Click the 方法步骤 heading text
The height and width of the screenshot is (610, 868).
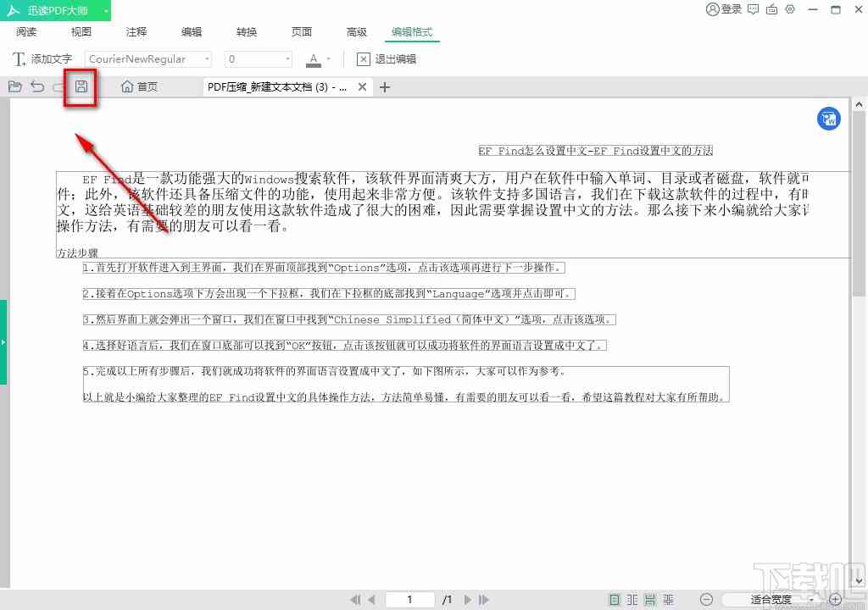(77, 253)
